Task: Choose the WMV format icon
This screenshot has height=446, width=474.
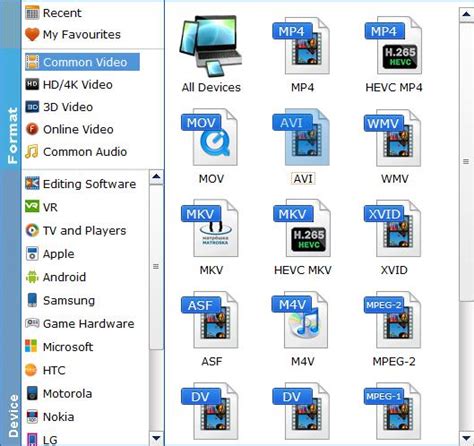Action: 393,137
